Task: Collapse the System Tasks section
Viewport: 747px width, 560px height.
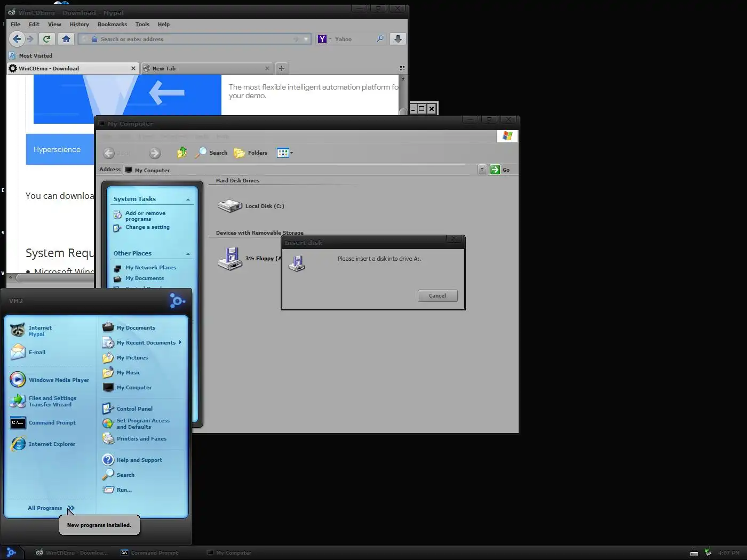Action: pyautogui.click(x=188, y=199)
